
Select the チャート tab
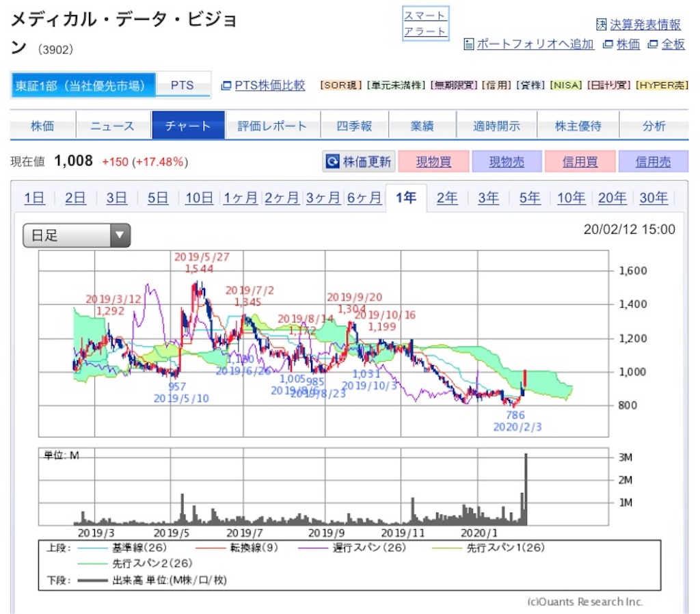188,126
